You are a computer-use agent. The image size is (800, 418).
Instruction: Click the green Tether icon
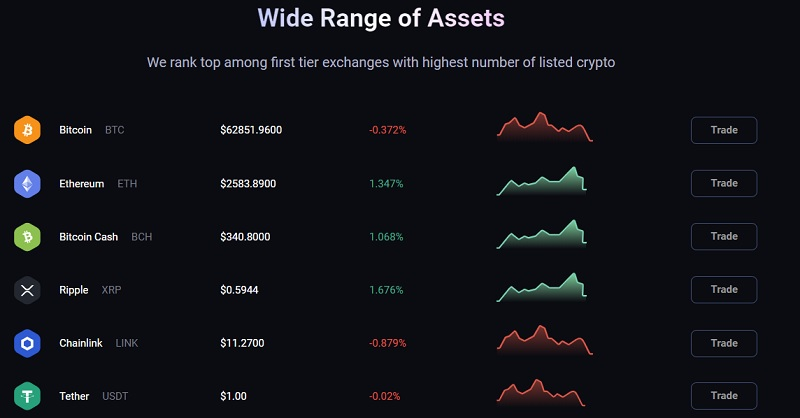[x=27, y=396]
